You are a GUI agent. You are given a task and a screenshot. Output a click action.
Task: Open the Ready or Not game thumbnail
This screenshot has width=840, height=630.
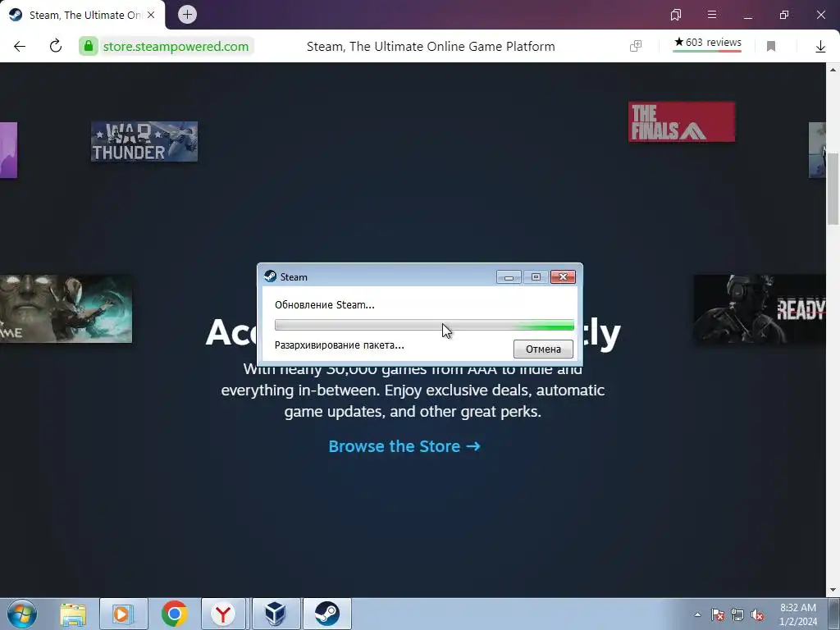(x=760, y=308)
